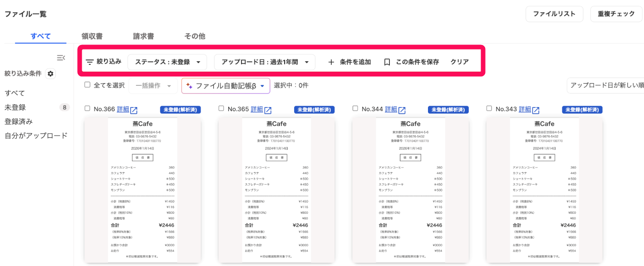Open filter conditions gear settings

click(x=50, y=74)
